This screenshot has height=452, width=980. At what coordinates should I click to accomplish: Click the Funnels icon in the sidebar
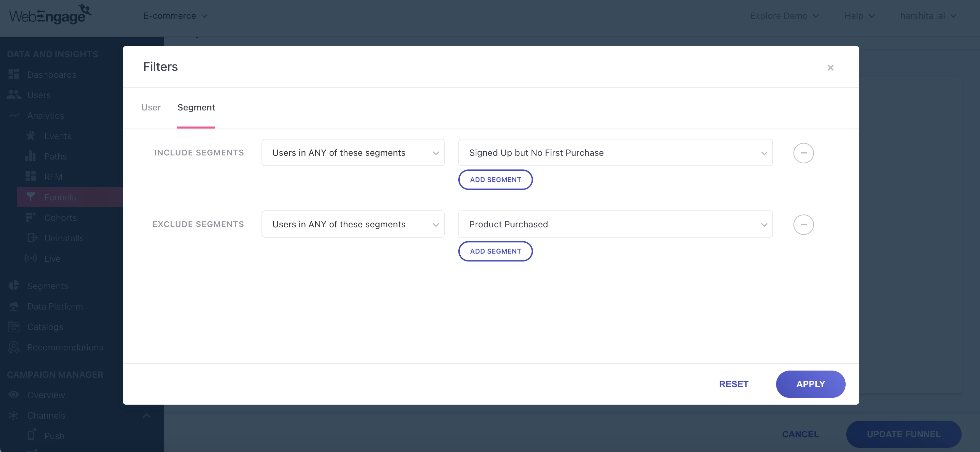click(x=31, y=197)
